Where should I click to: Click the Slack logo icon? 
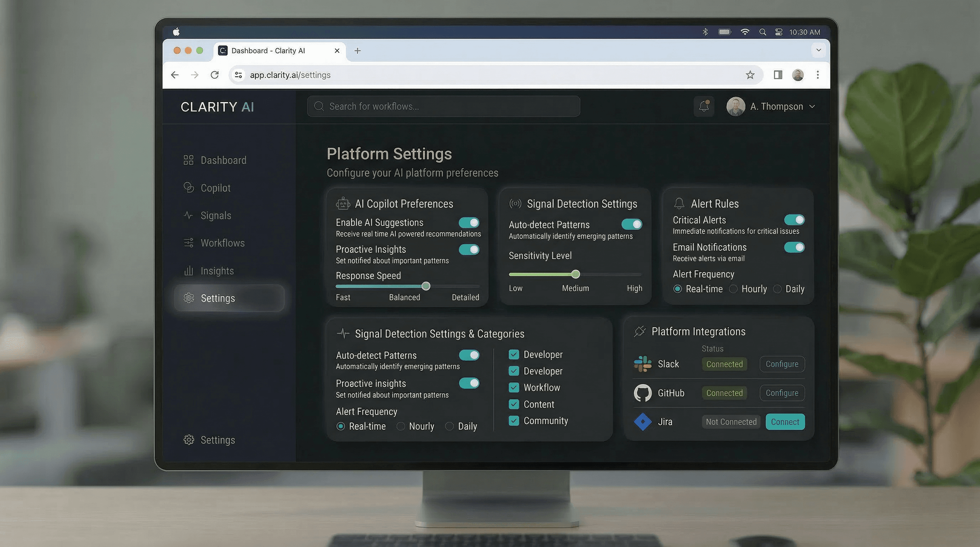642,364
